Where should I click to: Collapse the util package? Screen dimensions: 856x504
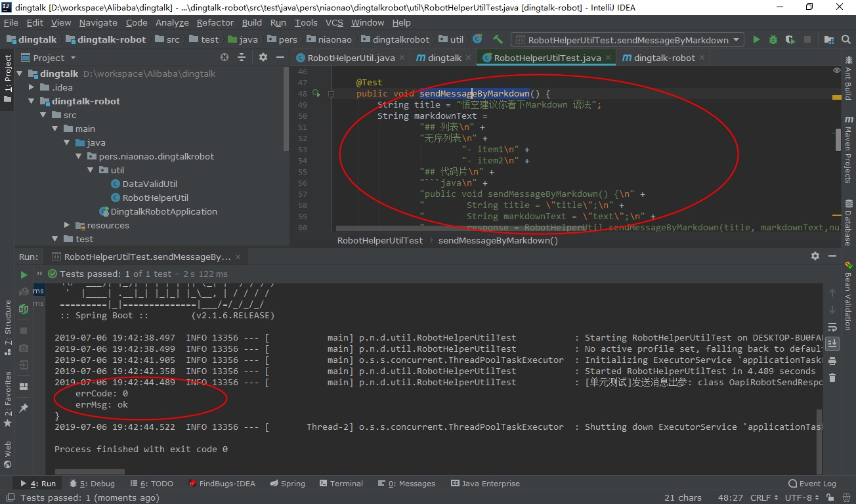tap(91, 170)
